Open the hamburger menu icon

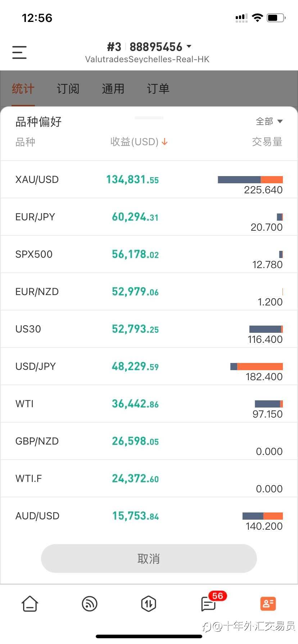(x=19, y=52)
